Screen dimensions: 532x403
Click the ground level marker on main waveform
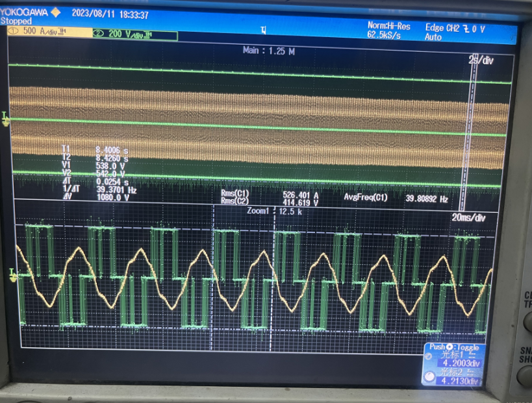point(6,118)
